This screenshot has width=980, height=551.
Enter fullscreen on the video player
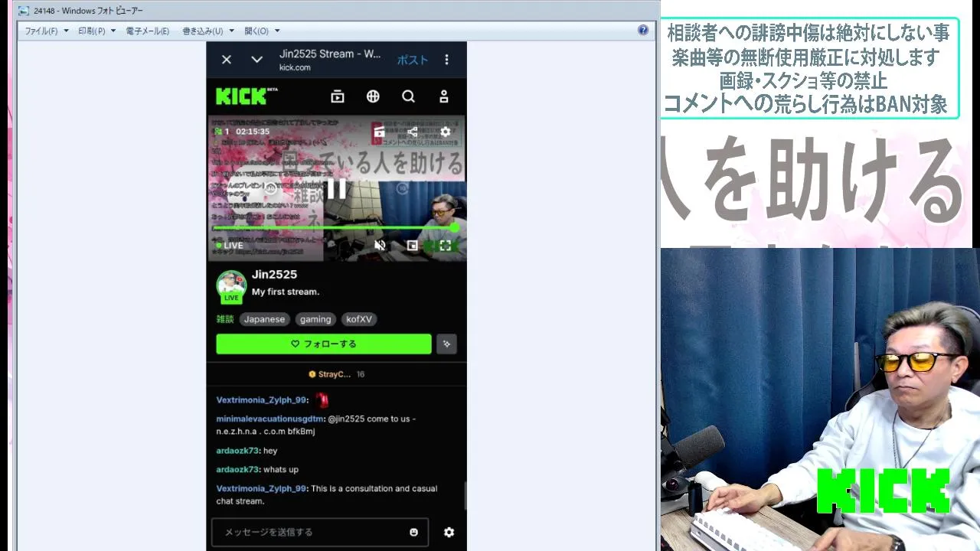[446, 246]
